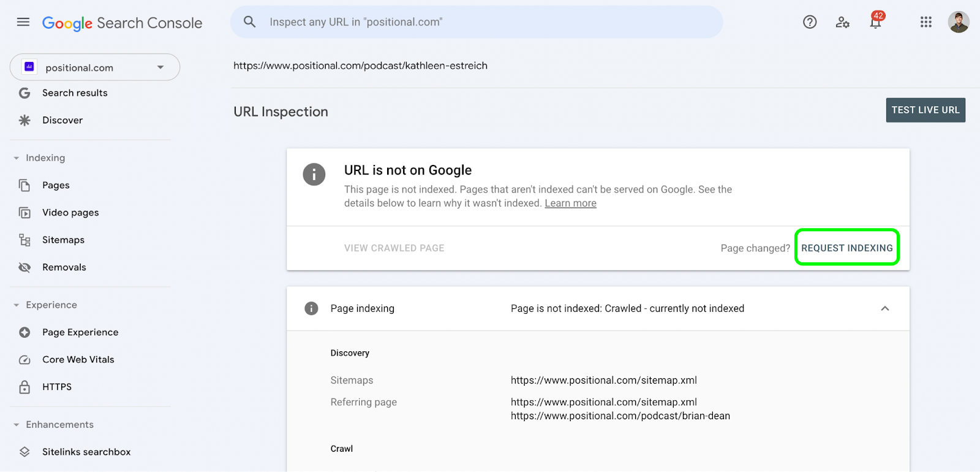The width and height of the screenshot is (980, 472).
Task: Collapse the Enhancements section
Action: click(x=17, y=425)
